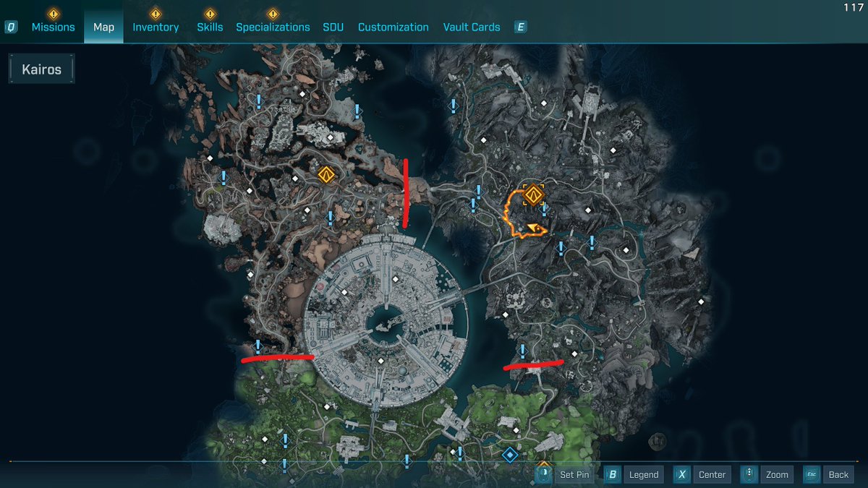868x488 pixels.
Task: Switch to the Inventory tab
Action: point(156,27)
